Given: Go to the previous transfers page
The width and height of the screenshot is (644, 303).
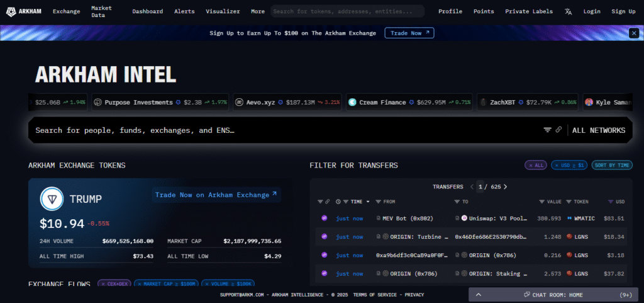Looking at the screenshot, I should [472, 186].
